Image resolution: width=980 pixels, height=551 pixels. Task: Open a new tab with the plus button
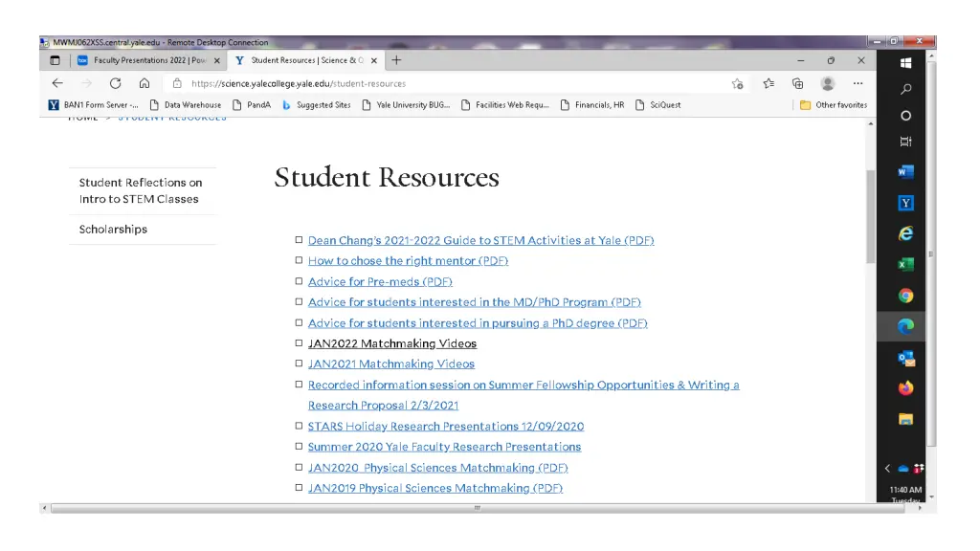(396, 60)
